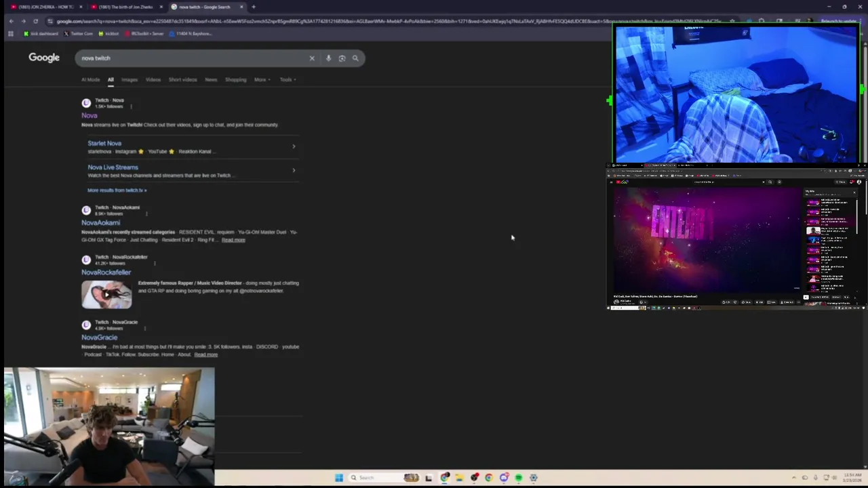Open the NovaAokami result title
This screenshot has width=868, height=488.
click(x=100, y=223)
